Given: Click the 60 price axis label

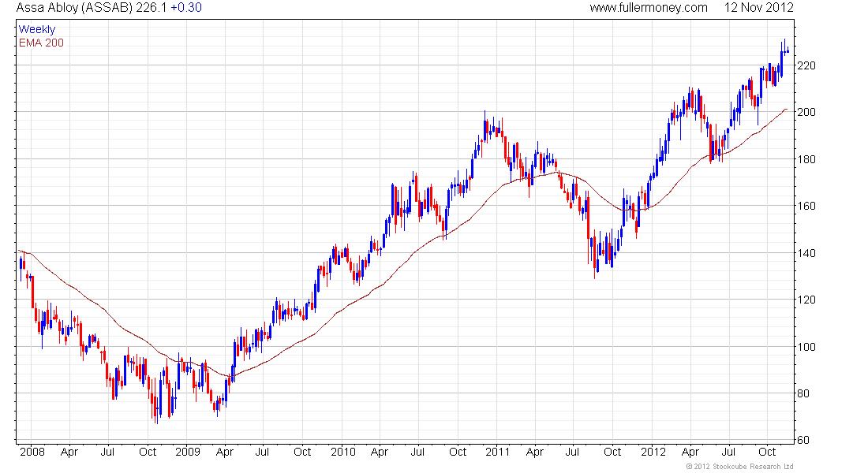Looking at the screenshot, I should coord(803,441).
